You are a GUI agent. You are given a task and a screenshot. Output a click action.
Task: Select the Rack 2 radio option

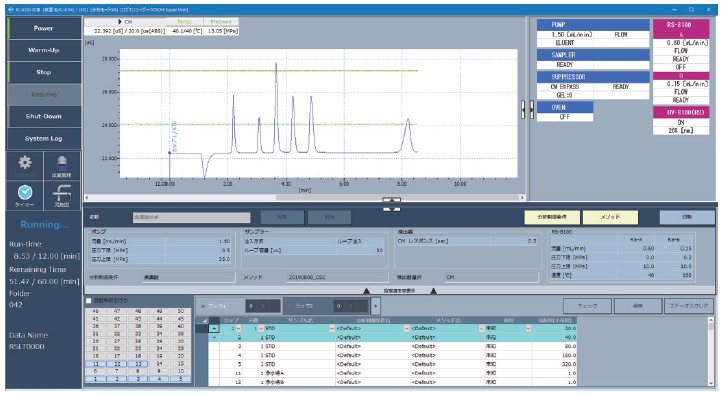pos(290,306)
